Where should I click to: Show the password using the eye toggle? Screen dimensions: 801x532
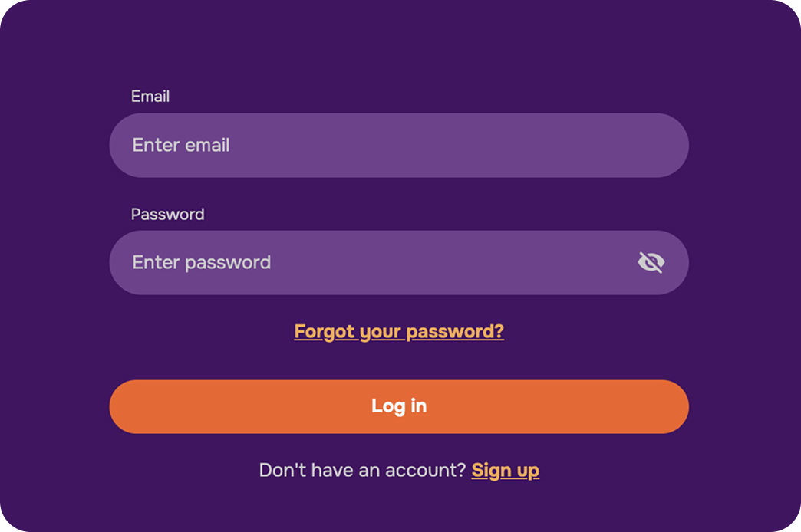pos(651,262)
